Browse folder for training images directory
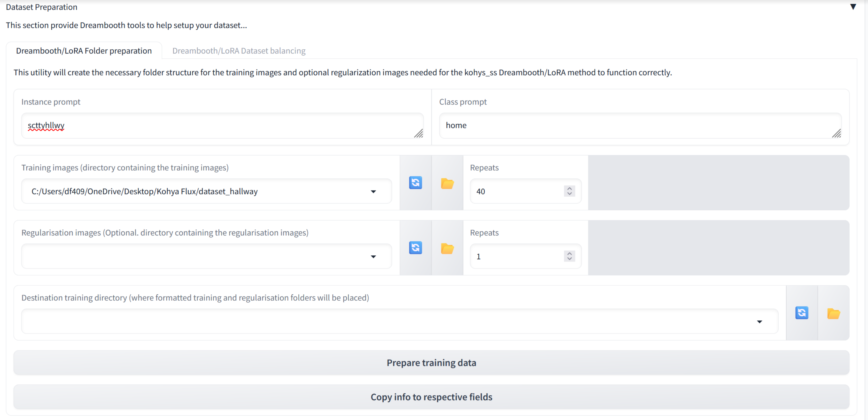This screenshot has height=420, width=868. tap(447, 183)
